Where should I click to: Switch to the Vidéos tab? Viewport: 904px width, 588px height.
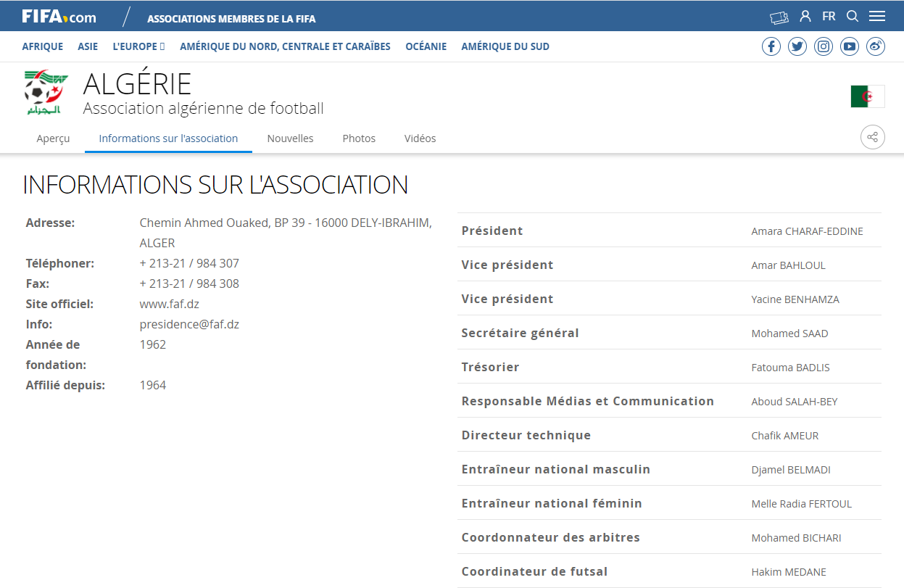click(x=420, y=138)
